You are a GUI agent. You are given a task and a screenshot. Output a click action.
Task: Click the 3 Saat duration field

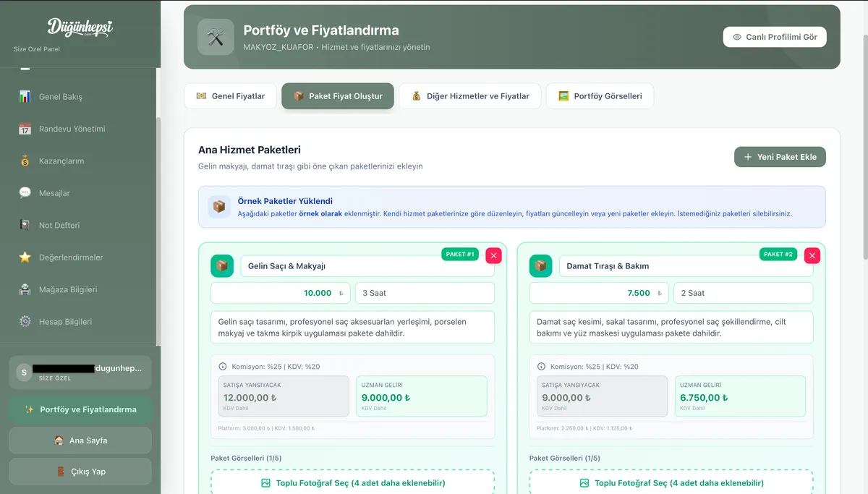click(x=425, y=293)
